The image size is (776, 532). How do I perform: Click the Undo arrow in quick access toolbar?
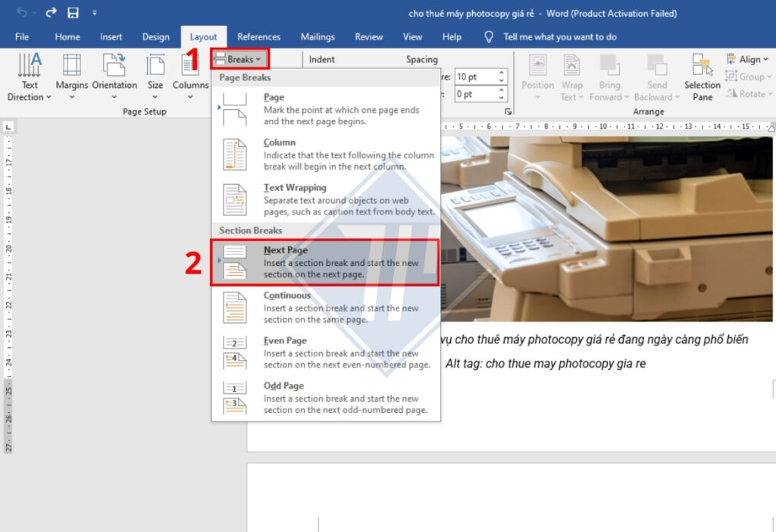coord(22,13)
